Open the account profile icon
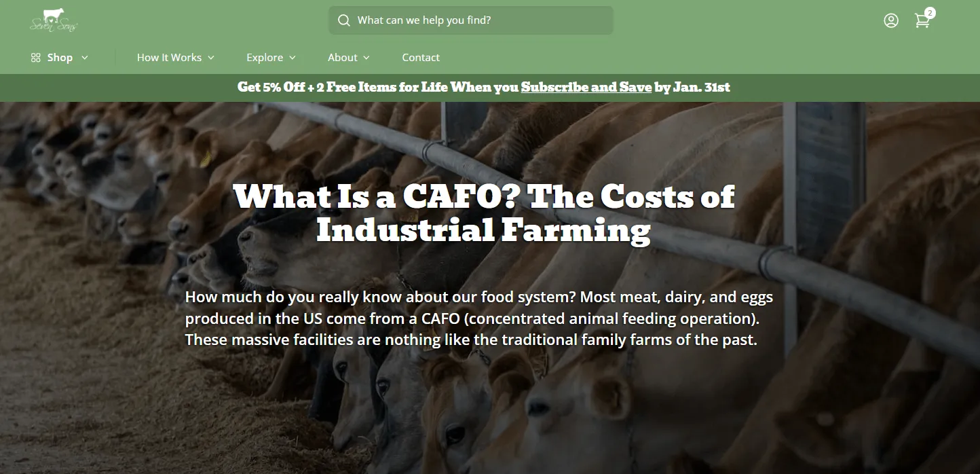The width and height of the screenshot is (980, 474). (890, 20)
